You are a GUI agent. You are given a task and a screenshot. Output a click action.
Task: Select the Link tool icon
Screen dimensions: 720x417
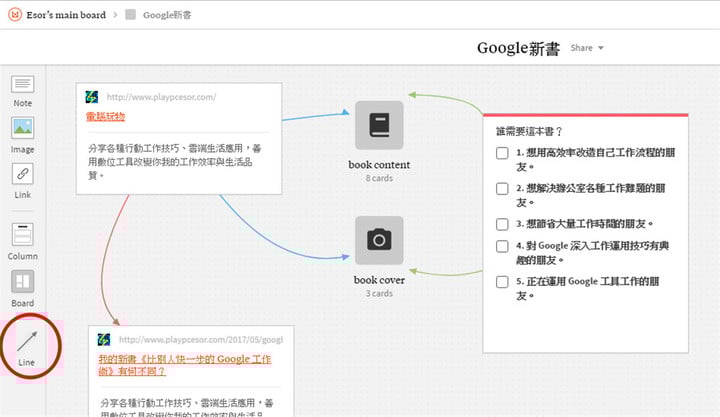pos(22,174)
